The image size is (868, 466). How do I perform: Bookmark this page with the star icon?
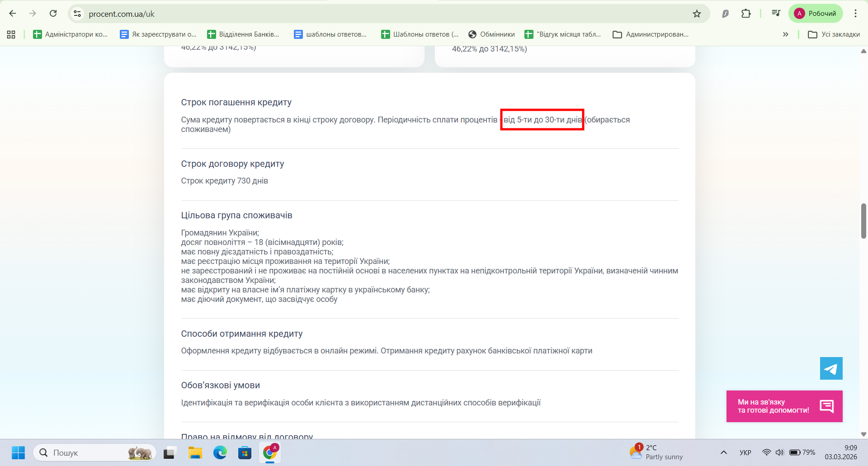coord(697,14)
